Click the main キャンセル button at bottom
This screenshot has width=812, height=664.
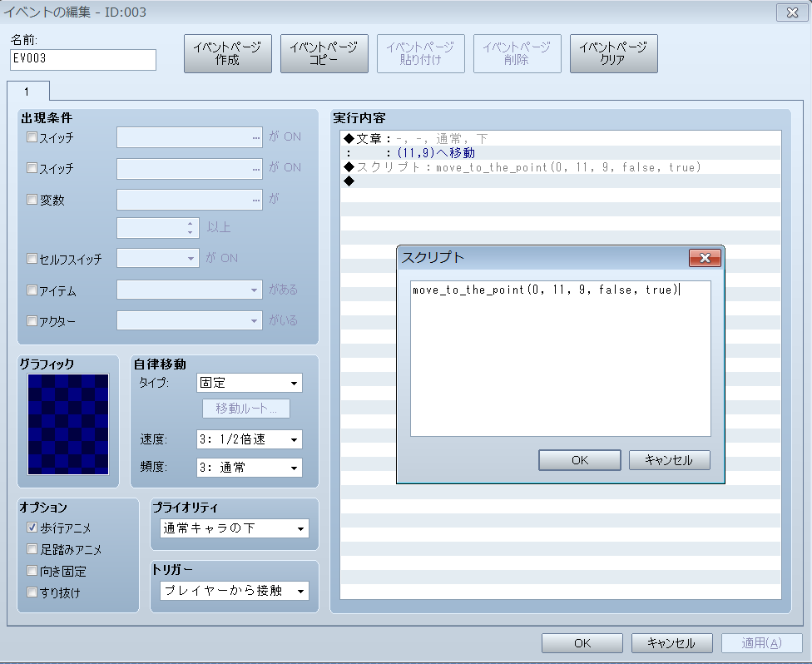pos(671,643)
